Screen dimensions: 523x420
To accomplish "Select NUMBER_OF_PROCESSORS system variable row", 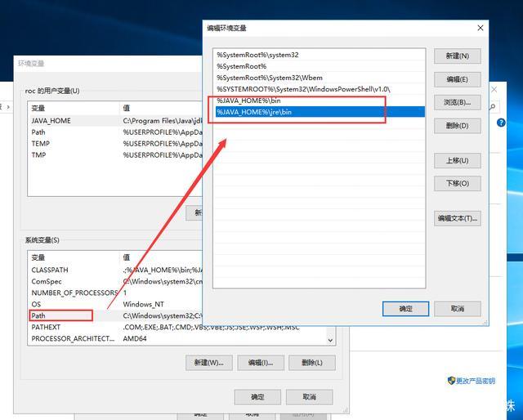I will click(x=115, y=293).
